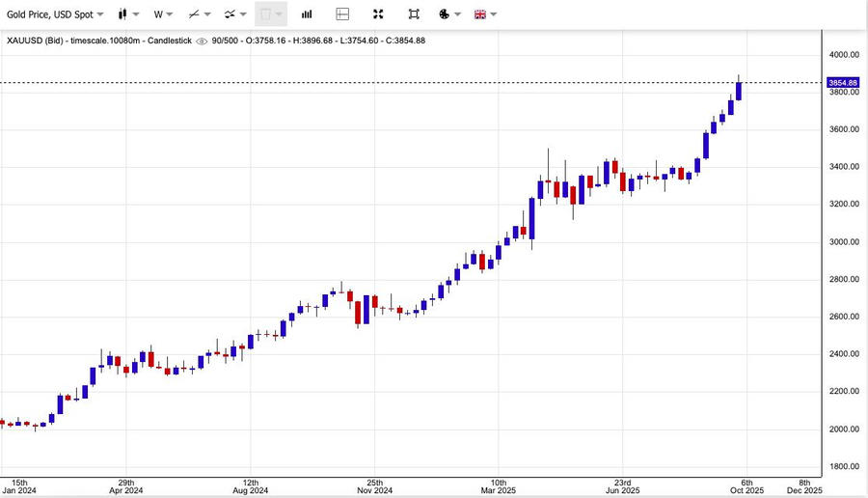This screenshot has height=498, width=868.
Task: Click the latest blue candlestick at chart top
Action: [739, 90]
